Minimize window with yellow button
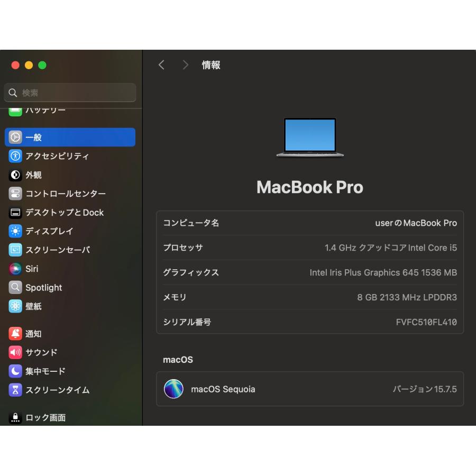This screenshot has width=476, height=476. click(x=29, y=65)
